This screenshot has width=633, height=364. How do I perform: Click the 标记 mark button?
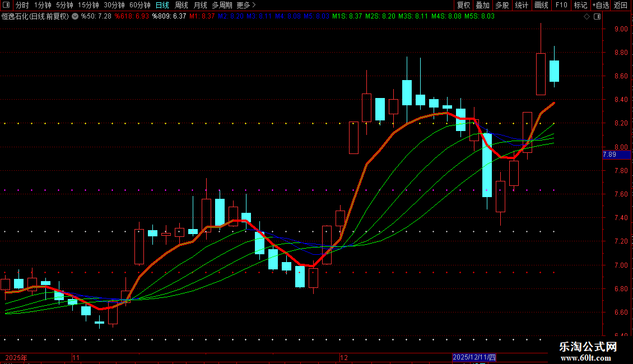pyautogui.click(x=580, y=5)
